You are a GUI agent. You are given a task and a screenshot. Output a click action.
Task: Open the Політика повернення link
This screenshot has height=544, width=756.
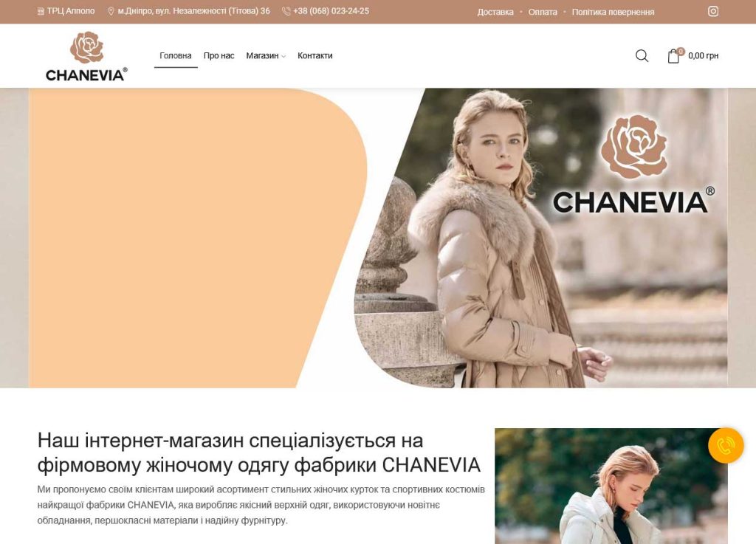point(613,12)
